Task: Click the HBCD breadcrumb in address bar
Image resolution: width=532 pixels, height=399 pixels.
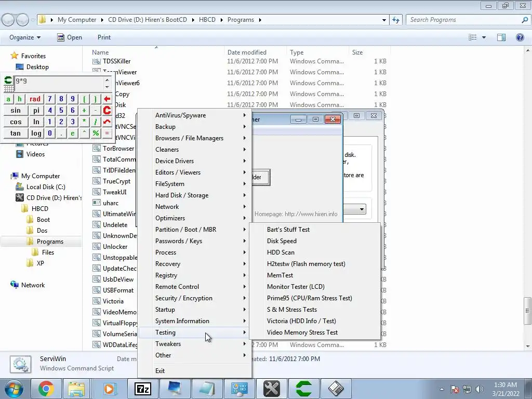Action: click(207, 20)
